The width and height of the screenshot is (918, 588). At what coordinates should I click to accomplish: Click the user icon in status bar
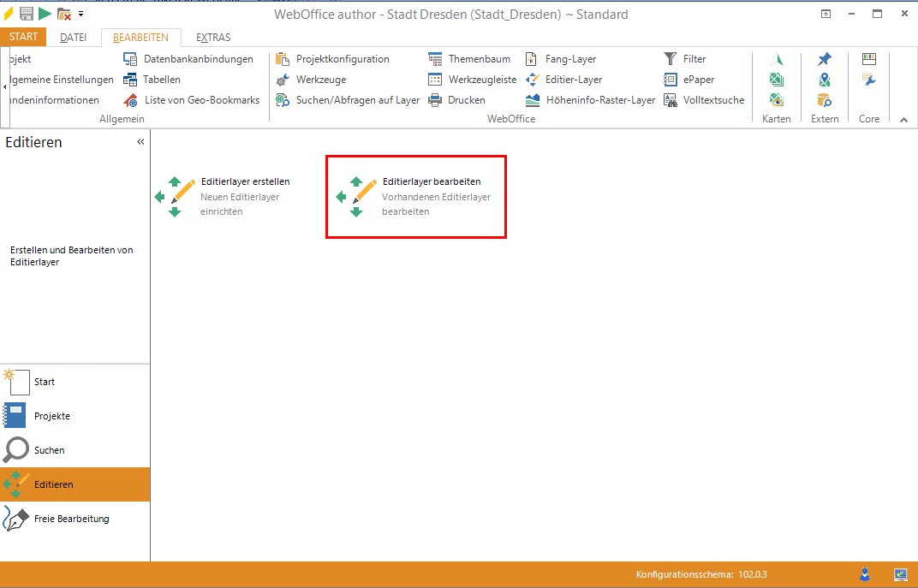[866, 573]
